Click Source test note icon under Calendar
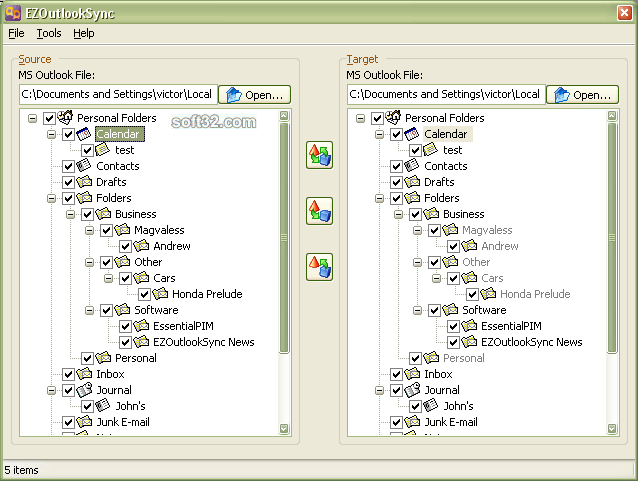This screenshot has width=638, height=481. click(x=103, y=150)
